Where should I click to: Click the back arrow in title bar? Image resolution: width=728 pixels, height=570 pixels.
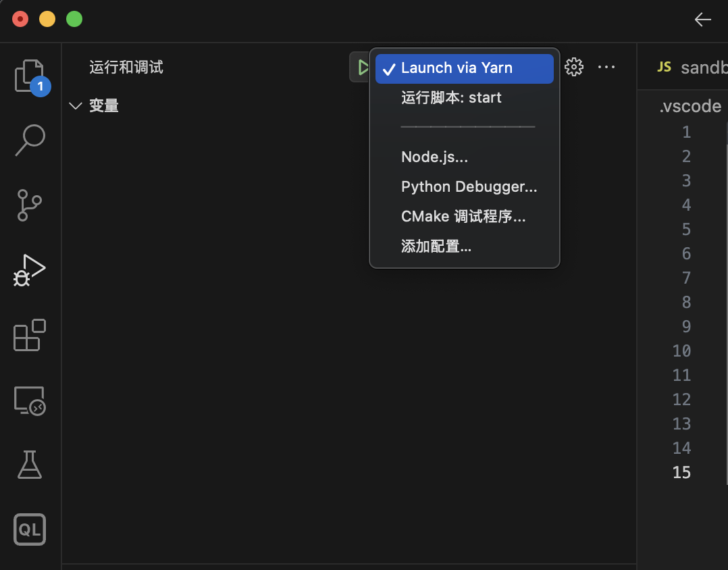coord(702,20)
